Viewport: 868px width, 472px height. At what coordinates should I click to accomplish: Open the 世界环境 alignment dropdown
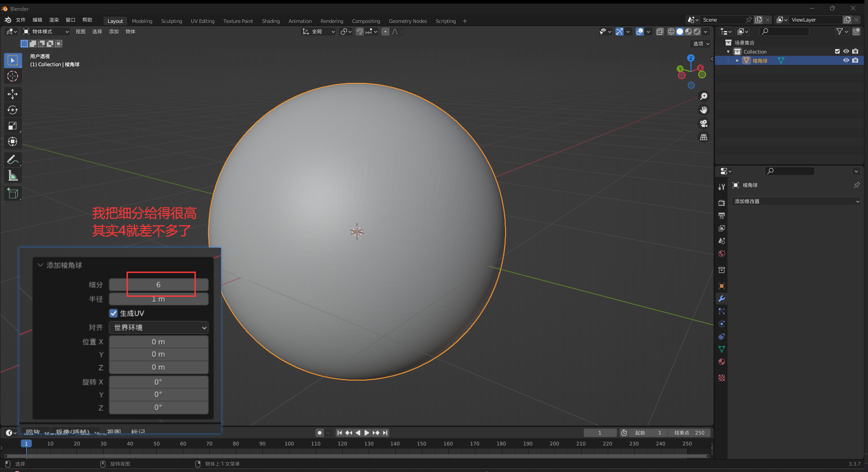(158, 327)
